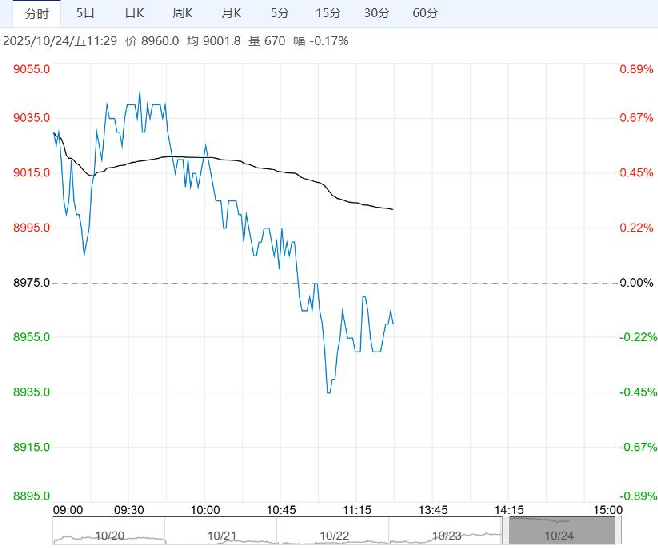Click the blue price line's lowest dip
This screenshot has height=548, width=658.
328,391
